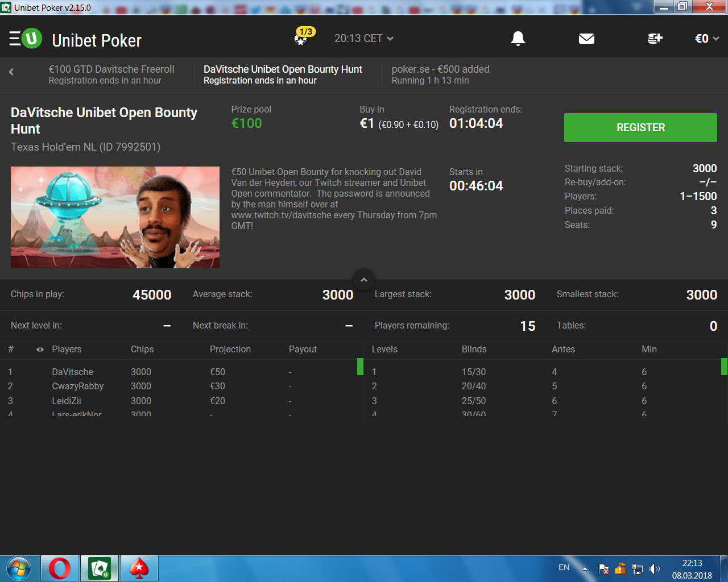
Task: Open Opera browser from the taskbar
Action: [60, 568]
